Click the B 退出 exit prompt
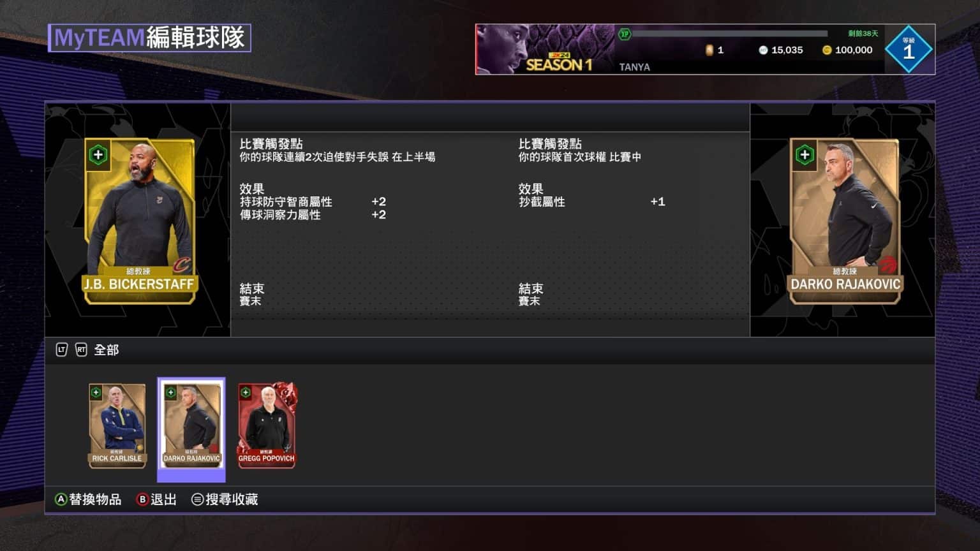Screen dimensions: 980x551 click(x=156, y=499)
